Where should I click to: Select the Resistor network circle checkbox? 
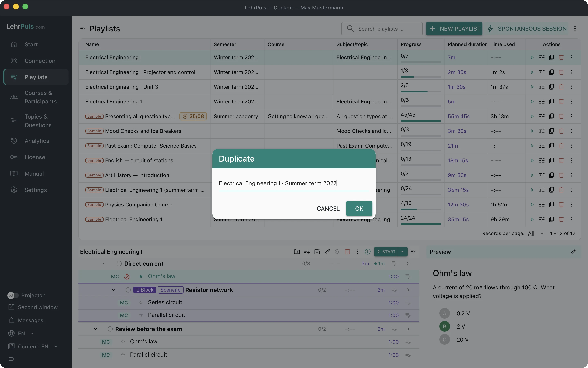click(128, 290)
